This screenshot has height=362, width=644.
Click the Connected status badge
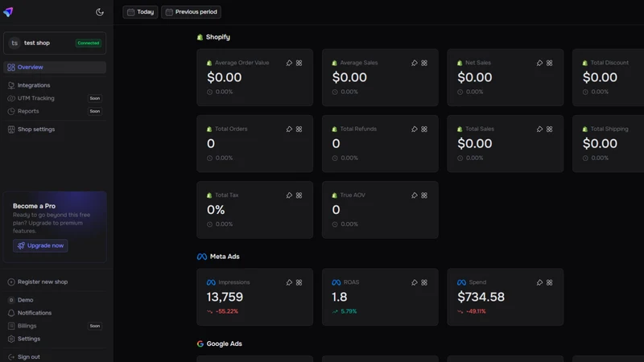point(89,43)
